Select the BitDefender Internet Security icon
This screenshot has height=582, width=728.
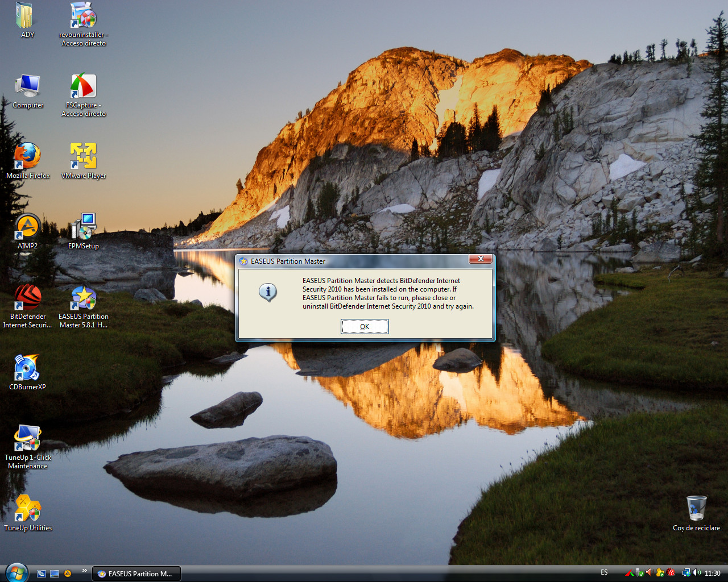[27, 306]
